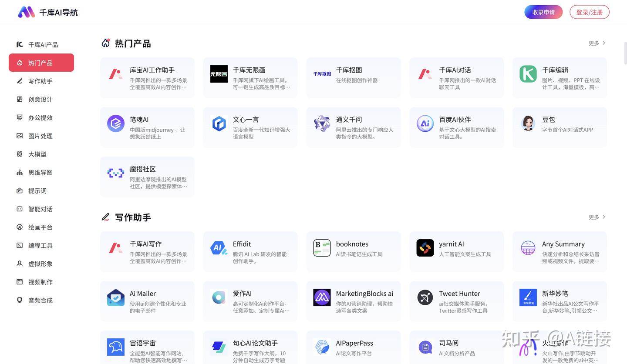Click the 司马阅 purple document icon

[425, 347]
